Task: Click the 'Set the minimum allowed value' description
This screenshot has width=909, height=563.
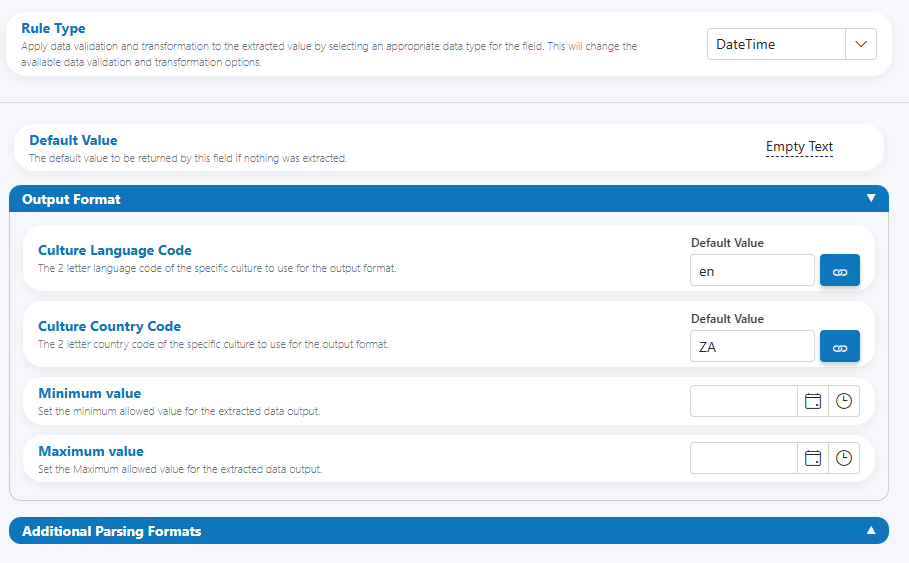Action: point(179,411)
